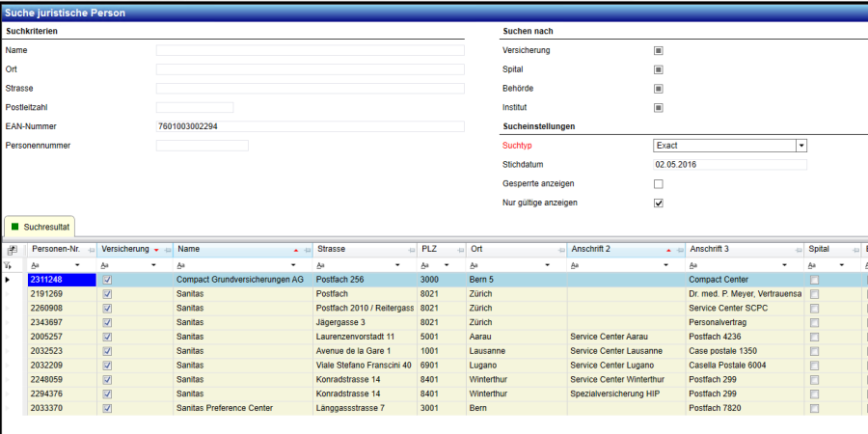
Task: Toggle the Spital search checkbox
Action: click(x=659, y=69)
